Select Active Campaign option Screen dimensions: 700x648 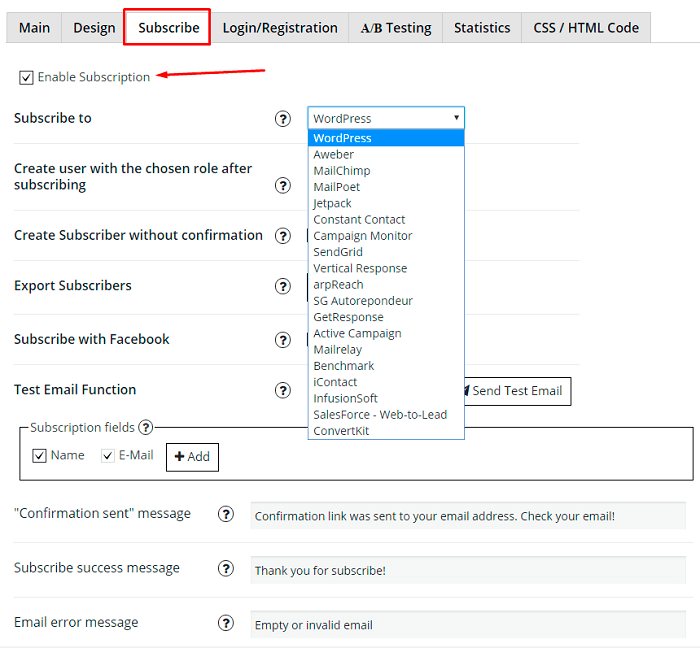tap(386, 333)
